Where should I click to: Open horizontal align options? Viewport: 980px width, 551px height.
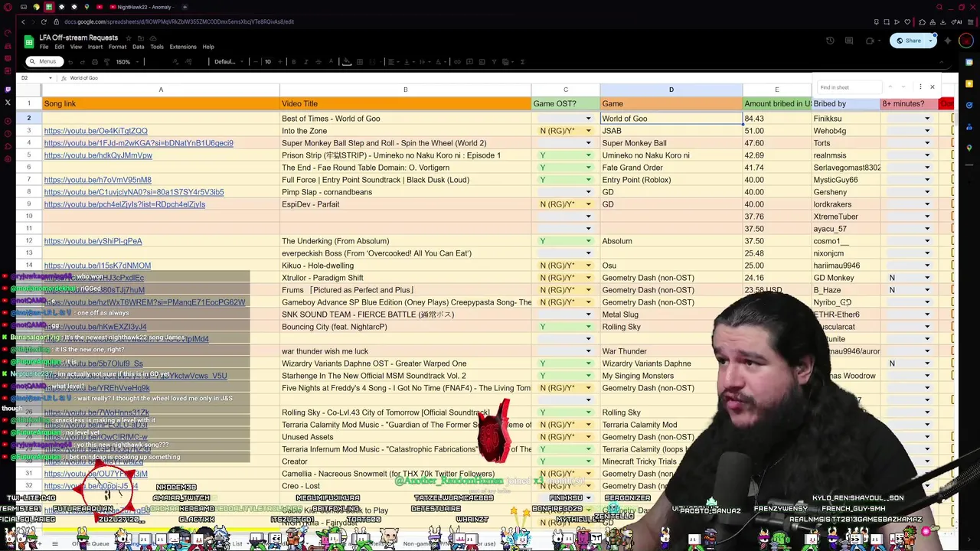(x=392, y=61)
